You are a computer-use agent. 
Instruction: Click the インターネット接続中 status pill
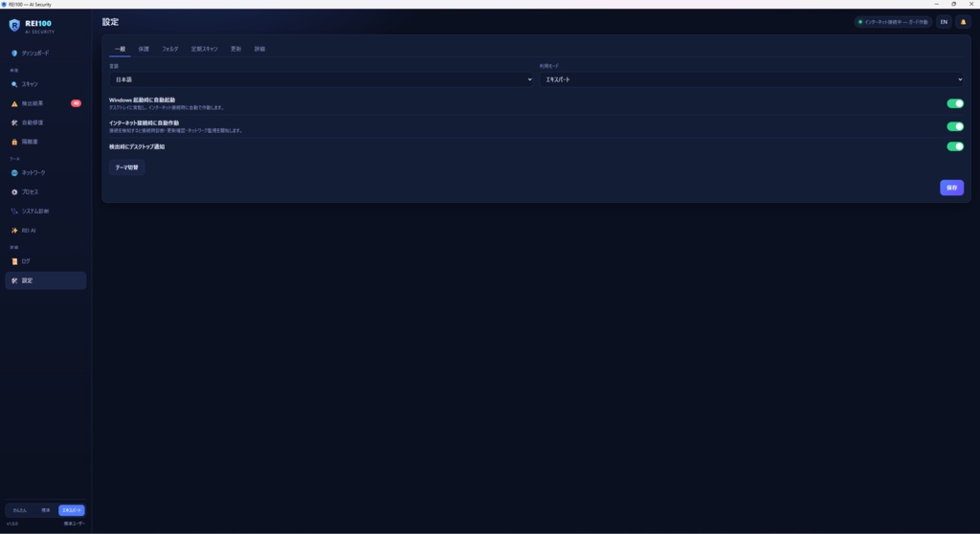(x=893, y=22)
